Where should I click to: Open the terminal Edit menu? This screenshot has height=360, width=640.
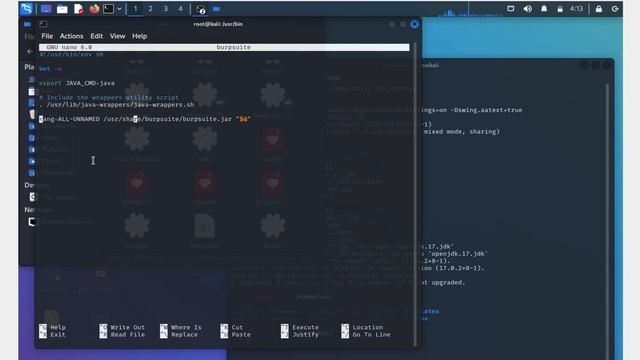point(96,36)
